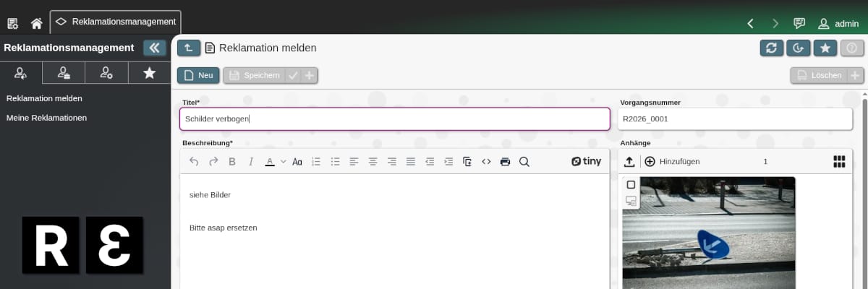The height and width of the screenshot is (289, 868).
Task: Insert a numbered list
Action: (316, 162)
